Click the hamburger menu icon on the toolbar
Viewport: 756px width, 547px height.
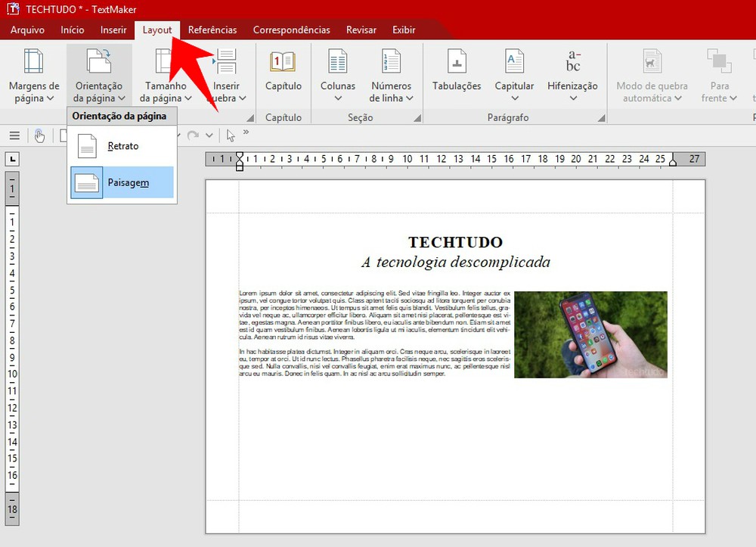[14, 135]
